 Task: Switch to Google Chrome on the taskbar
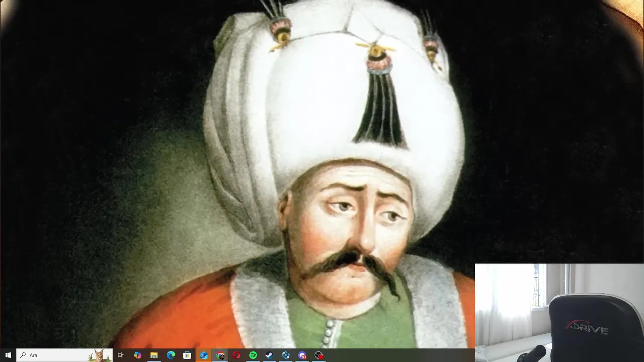(x=220, y=355)
